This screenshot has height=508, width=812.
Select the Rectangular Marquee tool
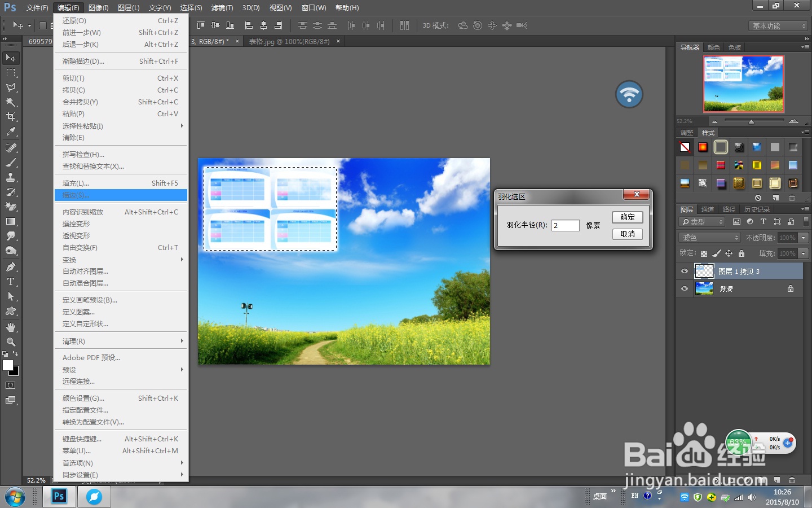tap(11, 73)
